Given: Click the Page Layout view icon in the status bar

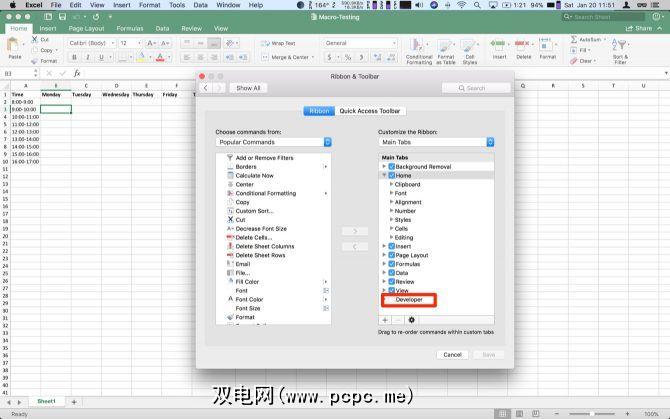Looking at the screenshot, I should coord(519,413).
